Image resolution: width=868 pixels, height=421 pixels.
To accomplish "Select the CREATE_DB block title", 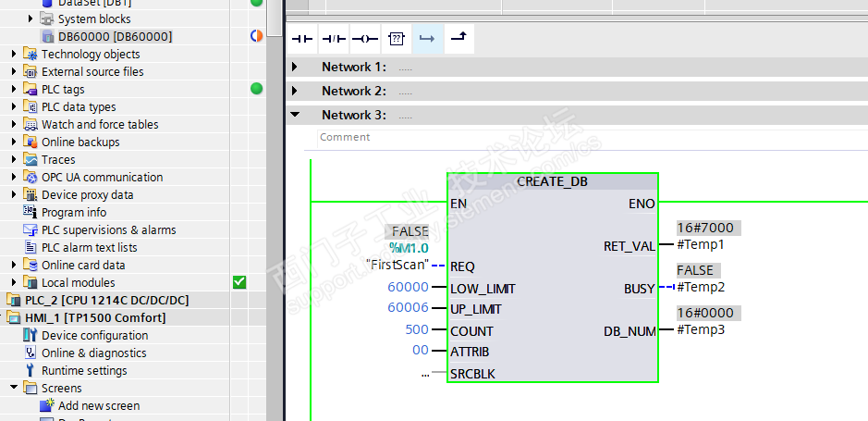I will coord(553,181).
